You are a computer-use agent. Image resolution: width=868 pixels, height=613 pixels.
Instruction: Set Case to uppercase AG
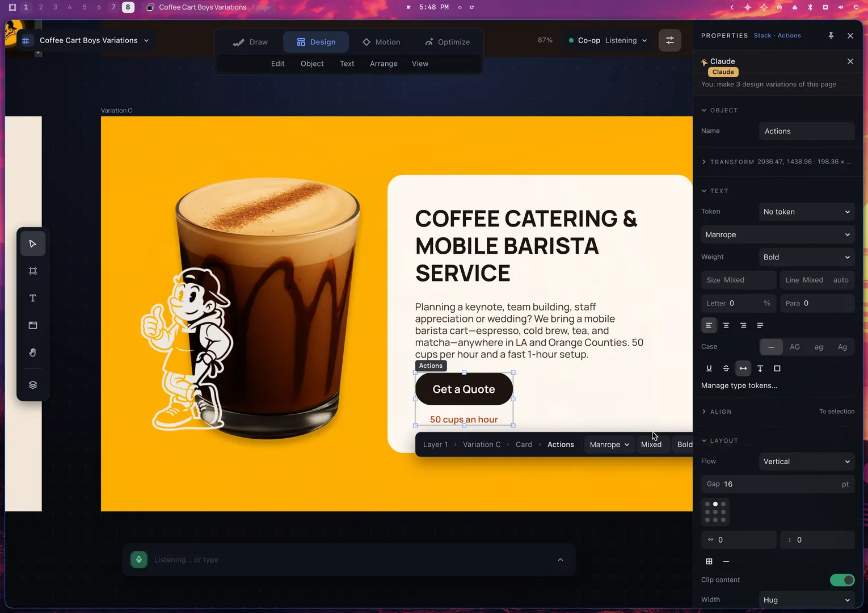tap(795, 347)
